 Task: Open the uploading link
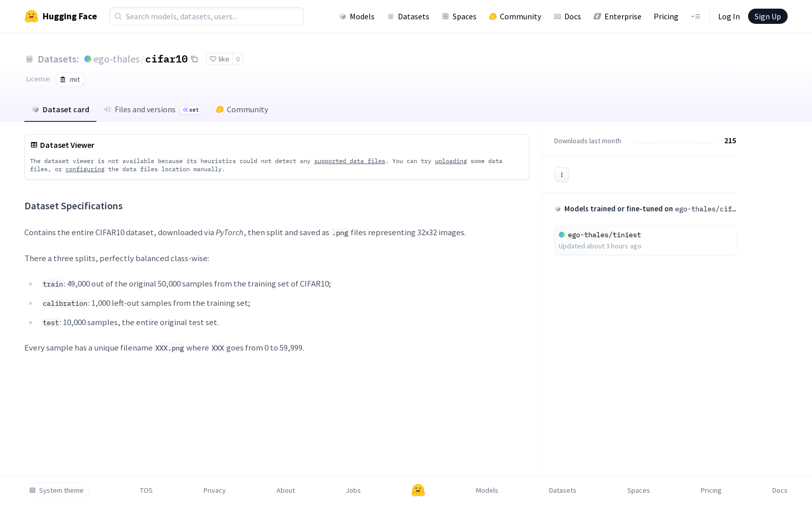click(451, 161)
